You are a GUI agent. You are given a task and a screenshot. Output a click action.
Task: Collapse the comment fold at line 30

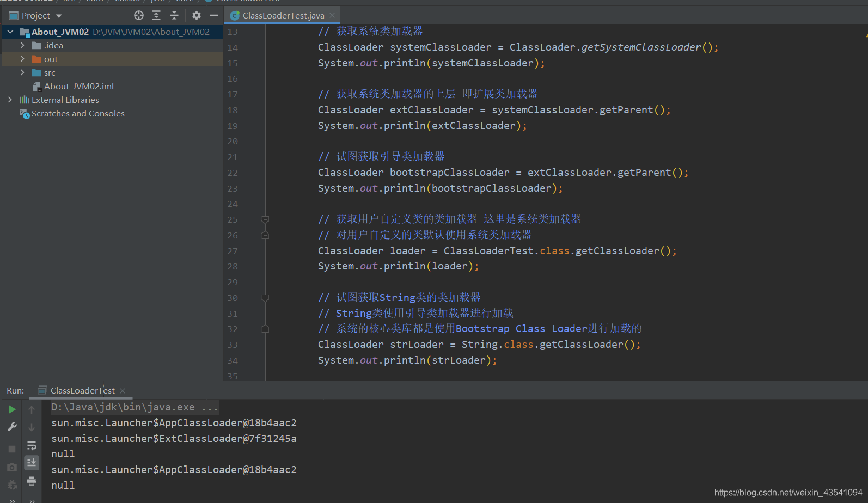(265, 298)
